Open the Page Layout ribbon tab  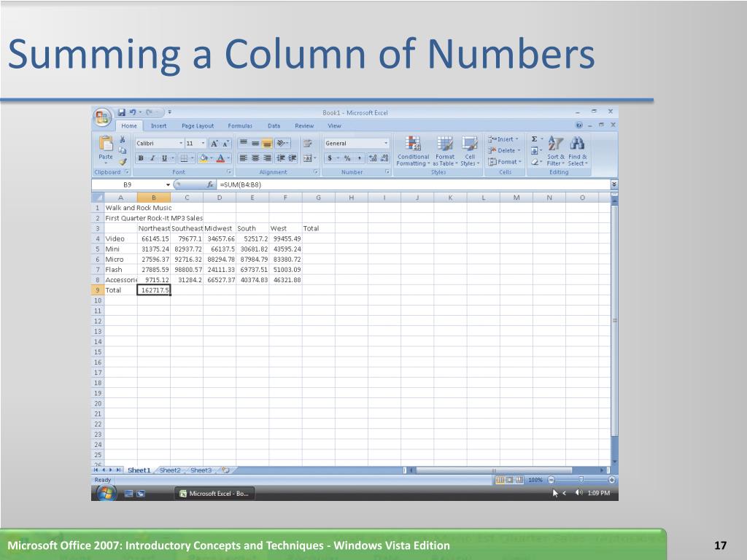198,125
